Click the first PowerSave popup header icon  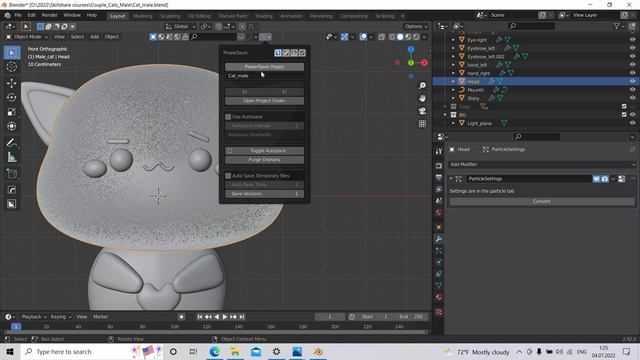click(x=278, y=53)
